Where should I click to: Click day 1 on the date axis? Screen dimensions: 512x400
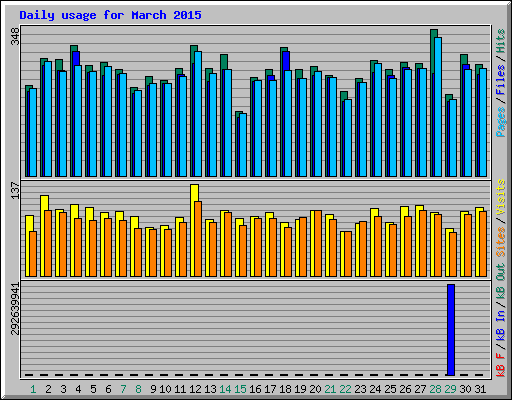coord(33,389)
